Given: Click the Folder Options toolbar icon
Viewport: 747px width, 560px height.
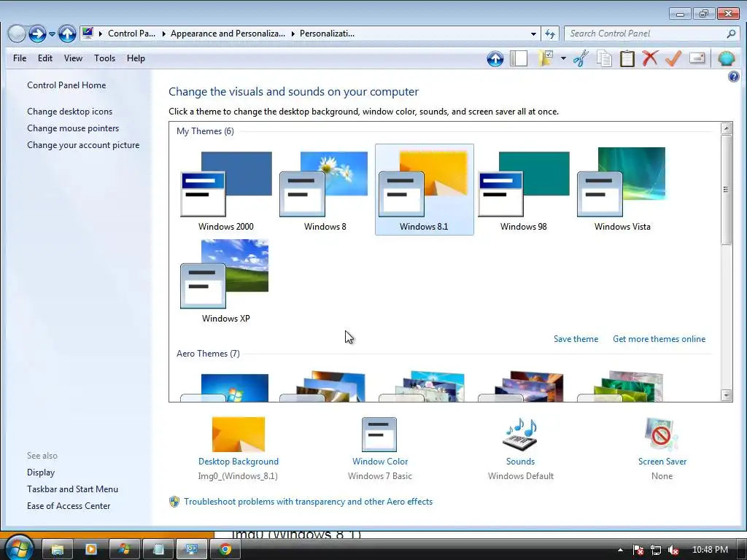Looking at the screenshot, I should pos(546,58).
